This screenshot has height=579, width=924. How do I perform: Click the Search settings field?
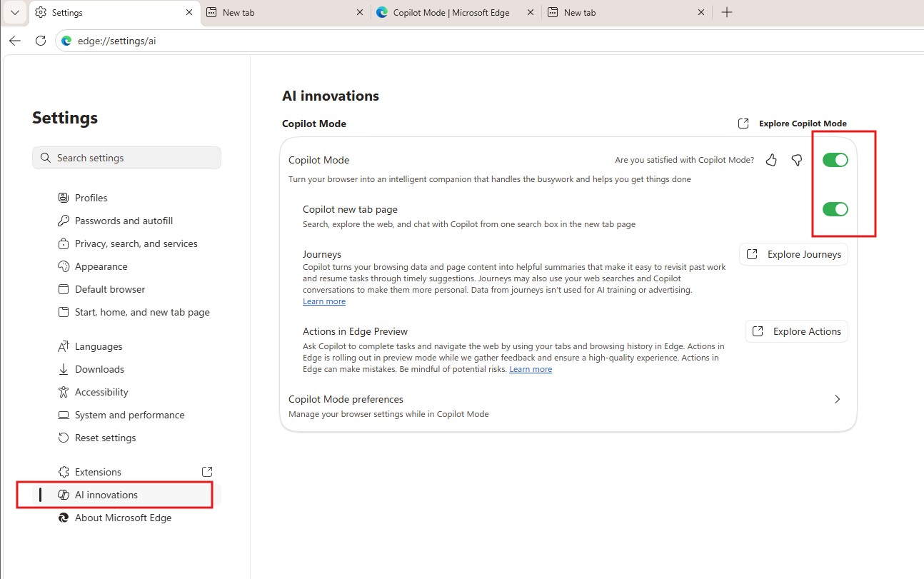[x=127, y=158]
